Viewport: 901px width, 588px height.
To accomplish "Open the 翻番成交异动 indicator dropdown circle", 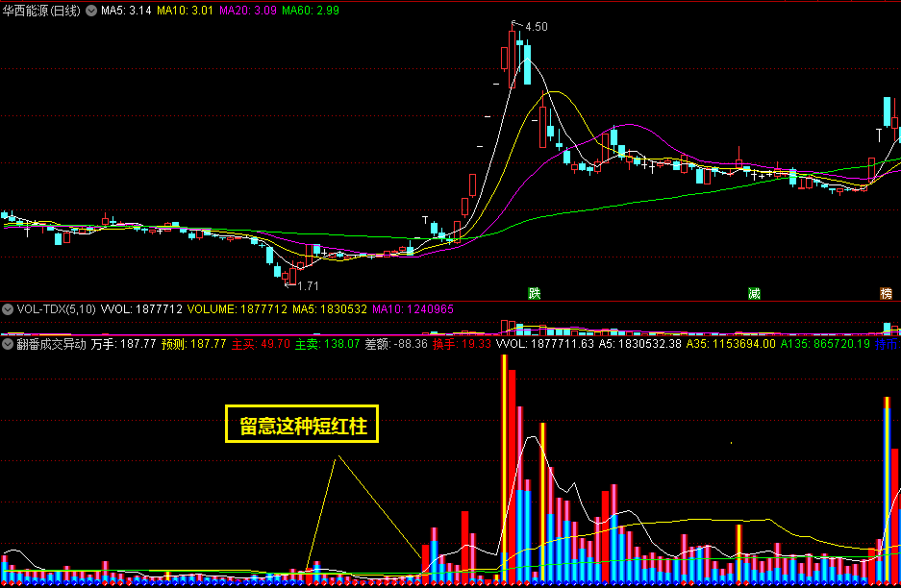I will point(8,344).
